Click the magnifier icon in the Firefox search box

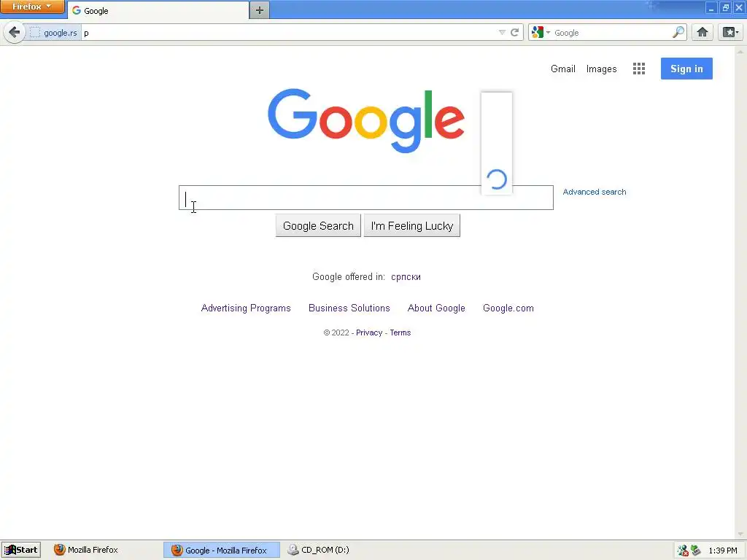(x=678, y=32)
